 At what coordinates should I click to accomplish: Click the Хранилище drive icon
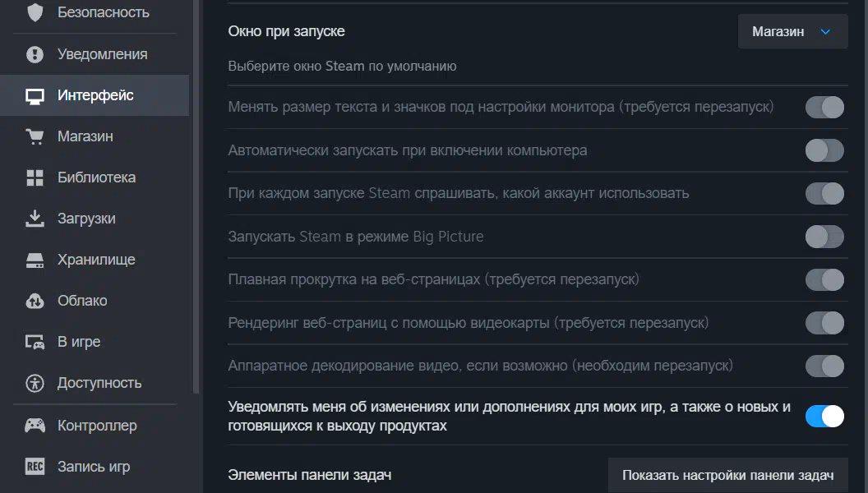[x=35, y=260]
